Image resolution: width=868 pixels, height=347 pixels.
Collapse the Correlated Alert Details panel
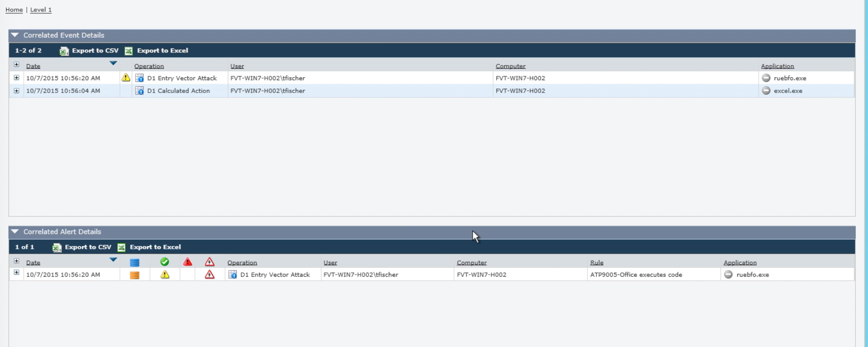(x=15, y=232)
